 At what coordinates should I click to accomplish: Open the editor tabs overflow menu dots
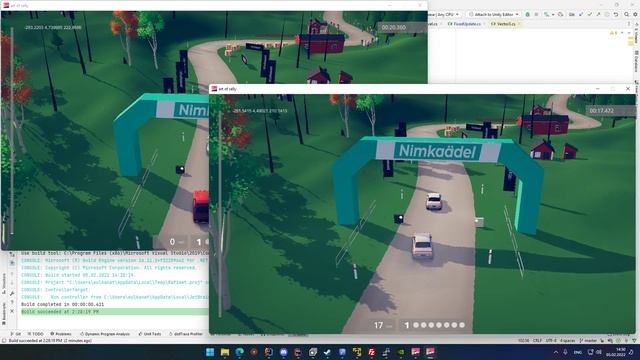[629, 24]
